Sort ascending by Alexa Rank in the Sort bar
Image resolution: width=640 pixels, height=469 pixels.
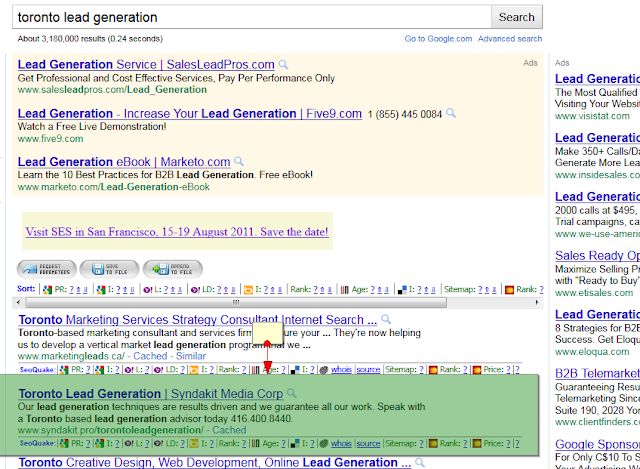click(322, 290)
